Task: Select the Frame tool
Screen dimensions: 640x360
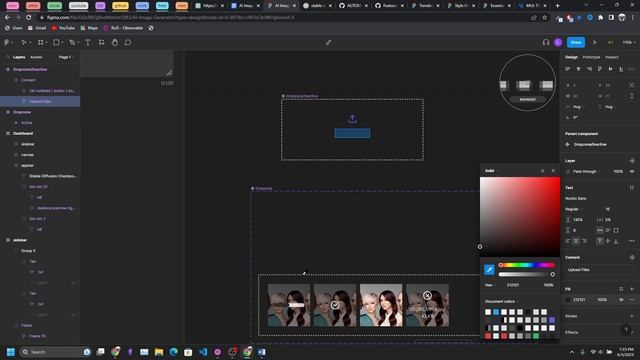Action: [x=40, y=42]
